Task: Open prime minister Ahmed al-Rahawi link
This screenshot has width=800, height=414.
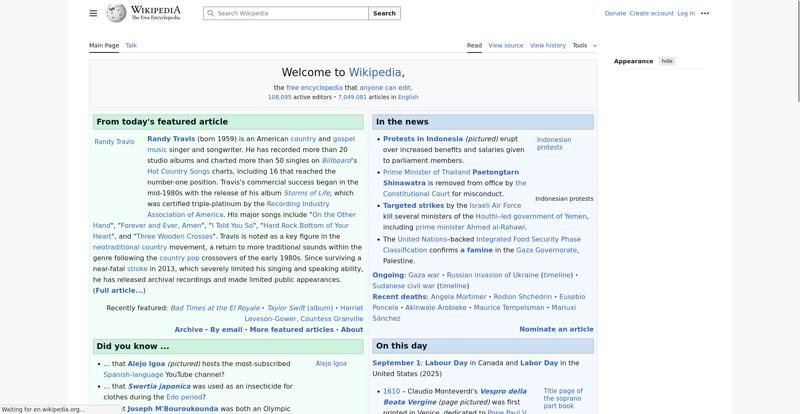Action: (x=470, y=227)
